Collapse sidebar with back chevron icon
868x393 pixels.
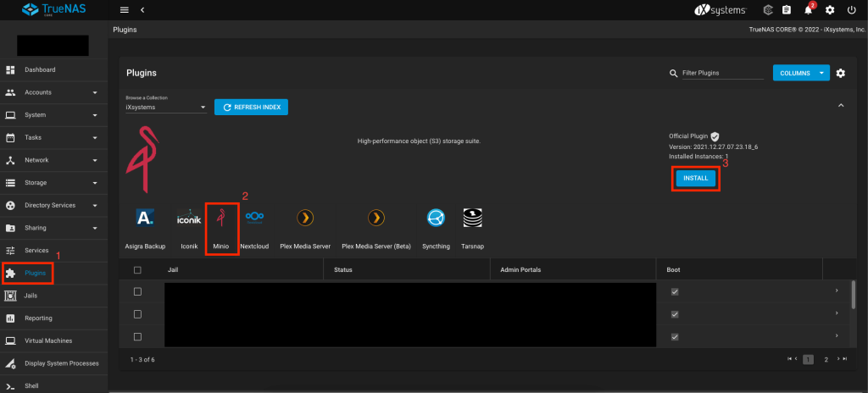tap(142, 10)
